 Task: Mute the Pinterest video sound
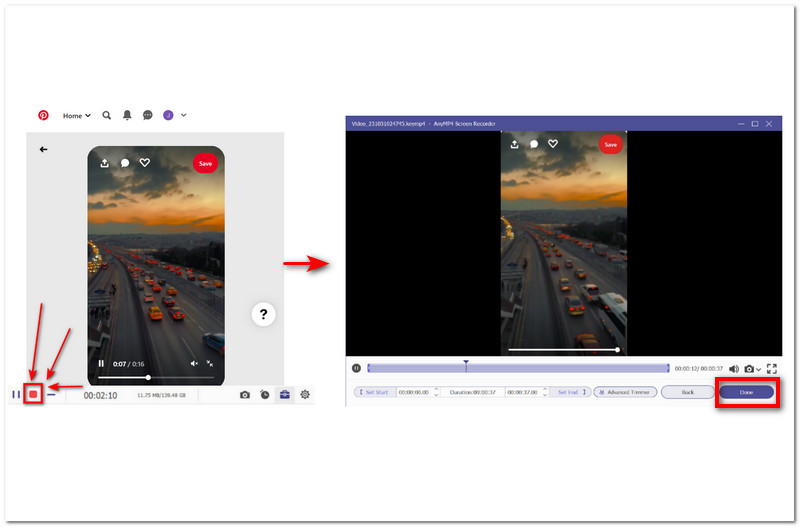pos(194,364)
